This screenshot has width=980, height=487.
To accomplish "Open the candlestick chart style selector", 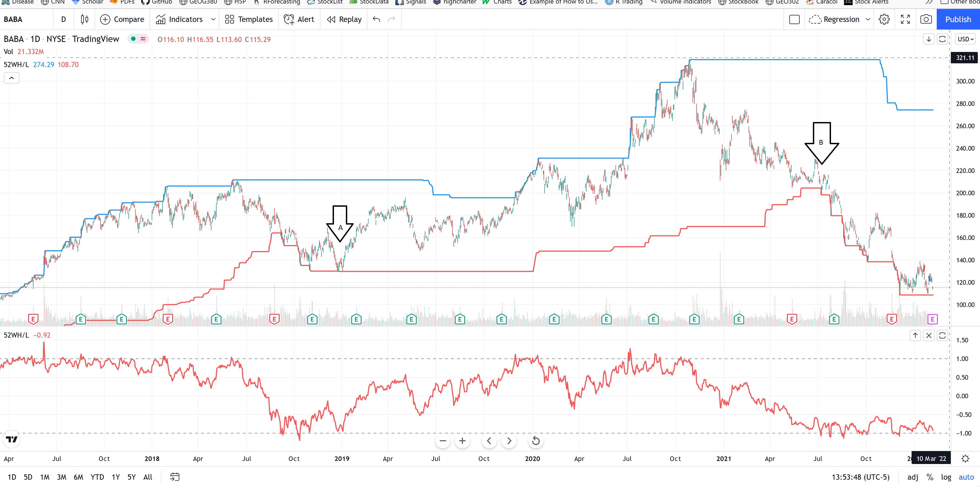I will (x=84, y=19).
